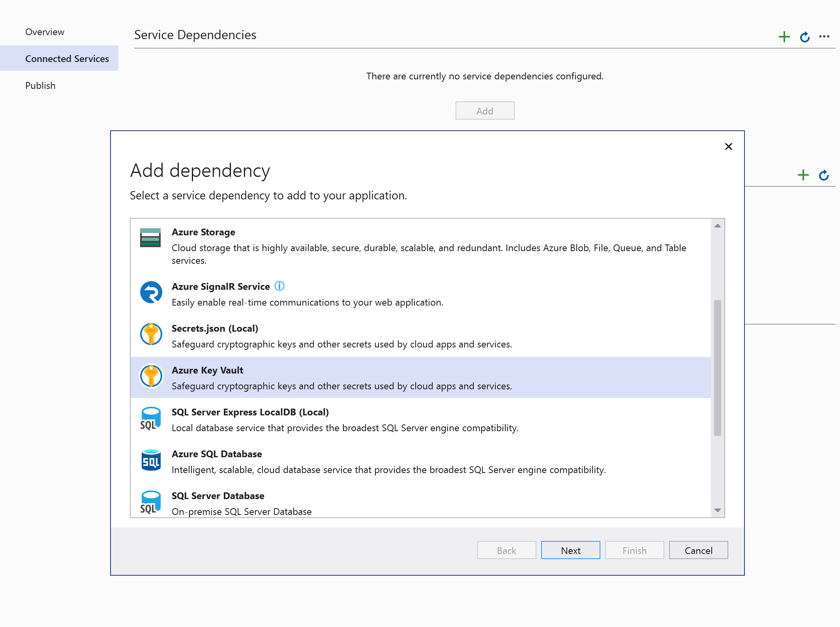Click the Add button on main screen
This screenshot has height=627, width=840.
485,111
